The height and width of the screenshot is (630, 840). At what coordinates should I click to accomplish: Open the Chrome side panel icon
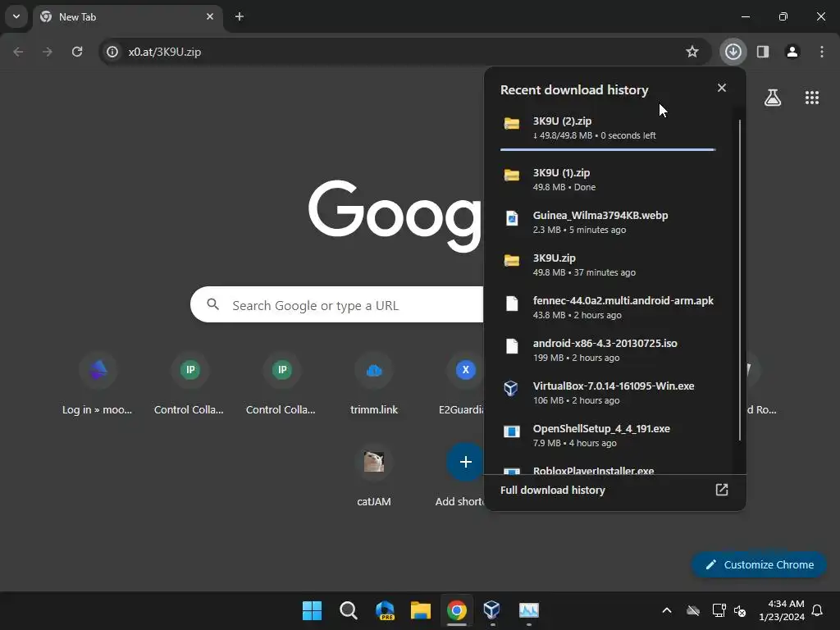click(763, 52)
